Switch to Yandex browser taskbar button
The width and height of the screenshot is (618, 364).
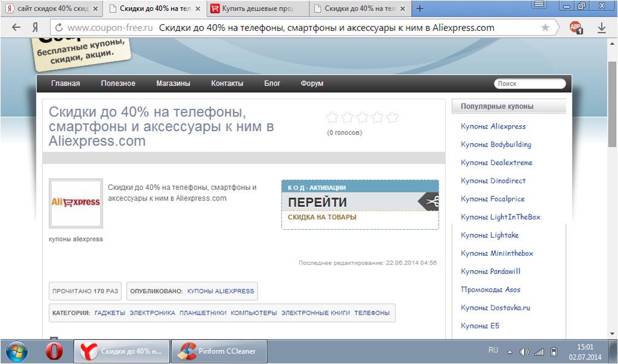[122, 351]
